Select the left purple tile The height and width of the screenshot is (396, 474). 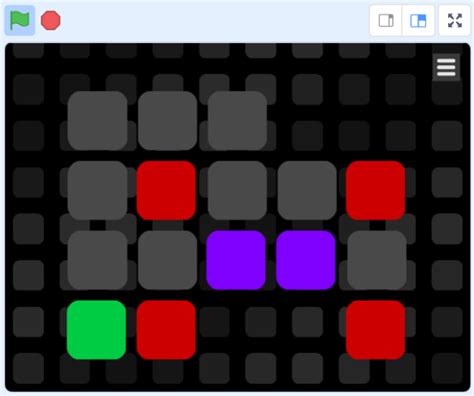tap(236, 260)
